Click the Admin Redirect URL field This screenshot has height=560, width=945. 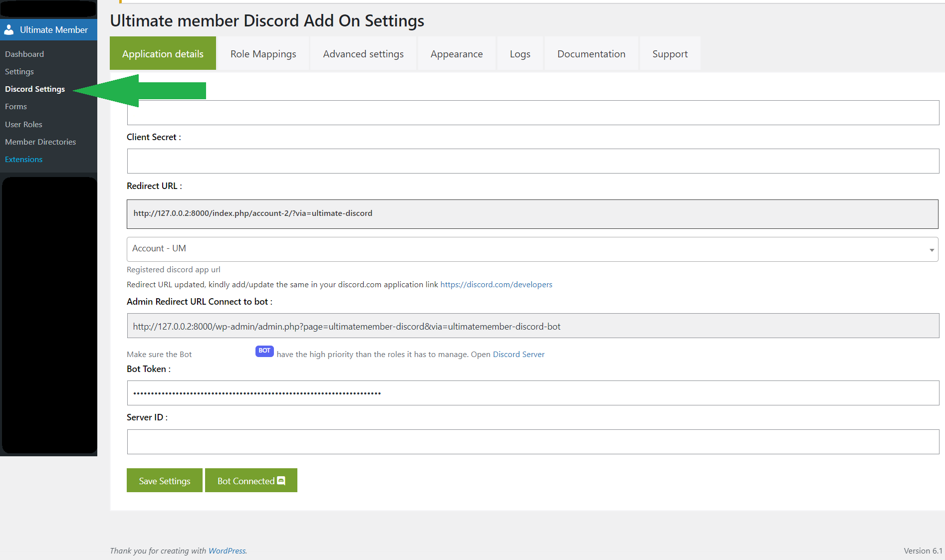point(533,326)
